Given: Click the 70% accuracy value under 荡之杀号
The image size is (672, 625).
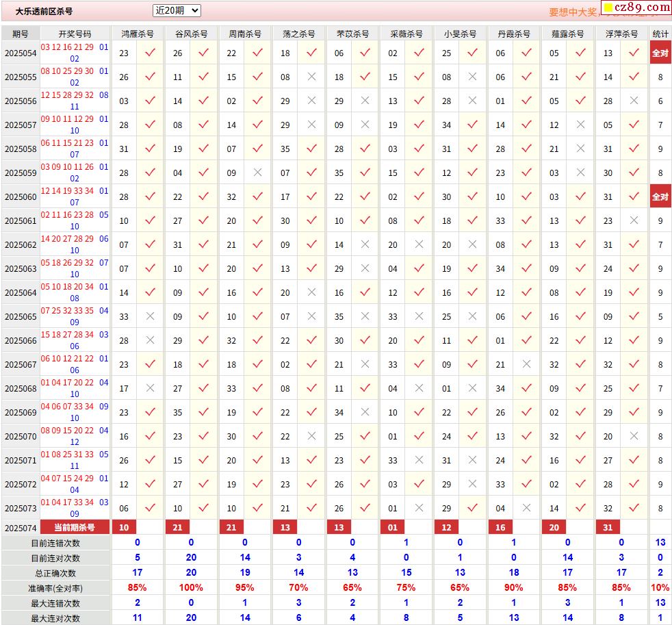Looking at the screenshot, I should 299,588.
